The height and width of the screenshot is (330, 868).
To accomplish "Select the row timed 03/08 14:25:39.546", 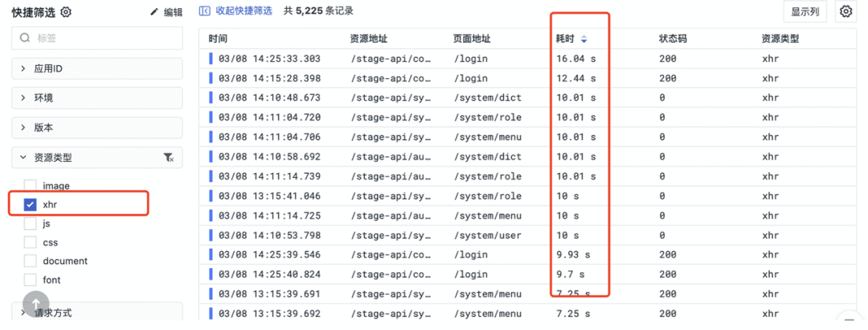I will pyautogui.click(x=527, y=254).
